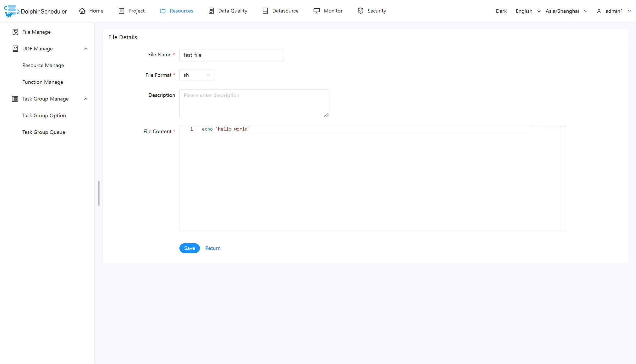Screen dimensions: 636x364
Task: Select Task Group Option in the sidebar
Action: click(44, 115)
